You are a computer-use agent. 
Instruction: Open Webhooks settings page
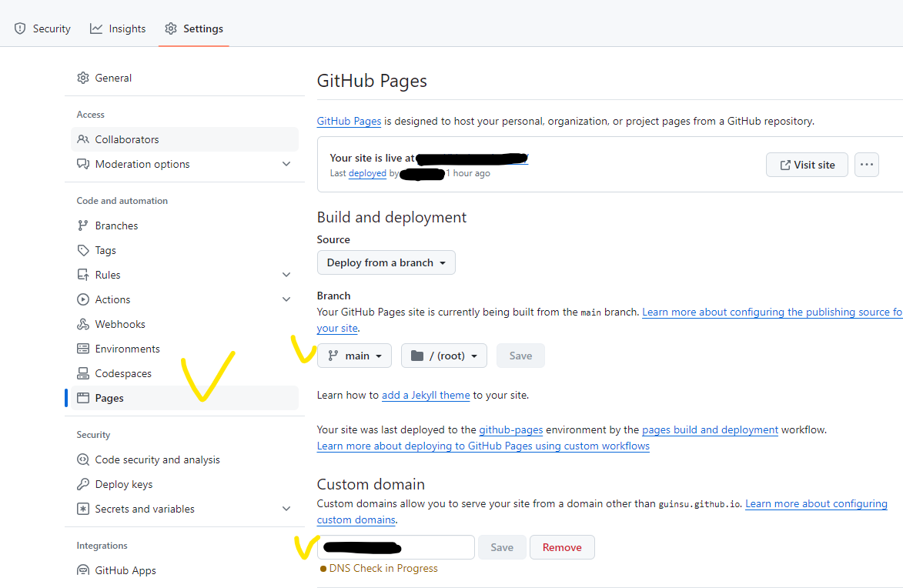pos(184,324)
